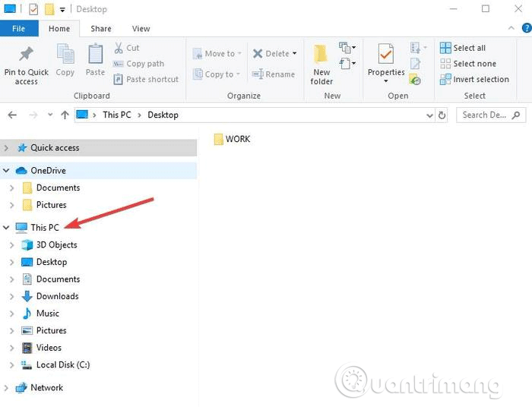Image resolution: width=532 pixels, height=407 pixels.
Task: Click the Up arrow navigation button
Action: [65, 115]
